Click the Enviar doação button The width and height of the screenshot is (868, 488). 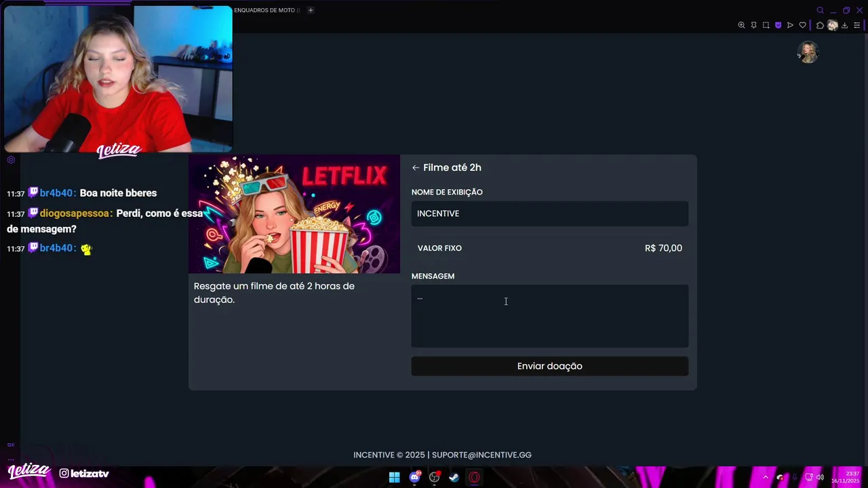point(549,366)
